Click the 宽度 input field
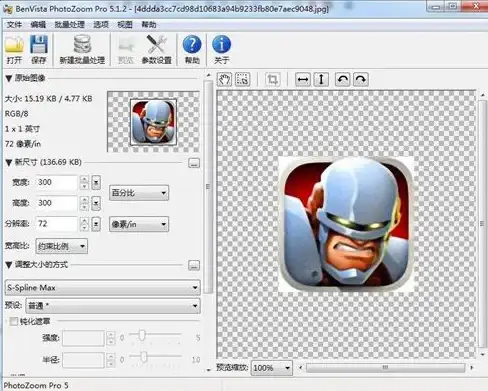488x391 pixels. pos(56,183)
